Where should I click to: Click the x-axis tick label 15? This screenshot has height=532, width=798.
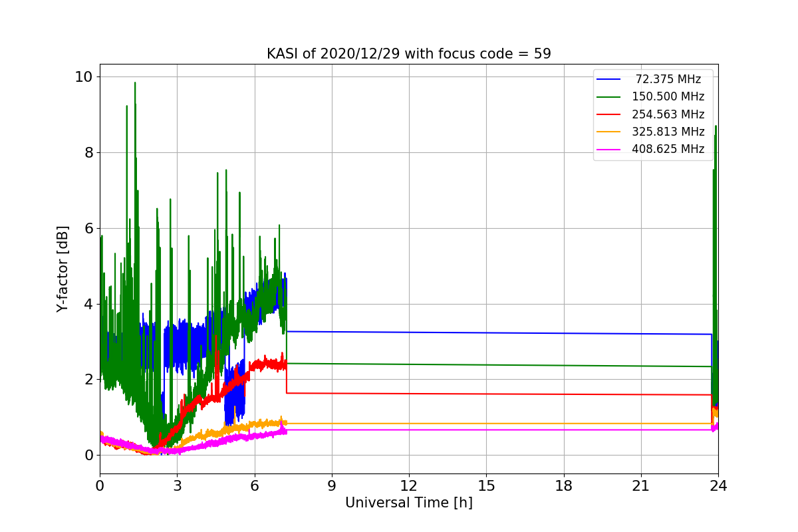pyautogui.click(x=486, y=486)
